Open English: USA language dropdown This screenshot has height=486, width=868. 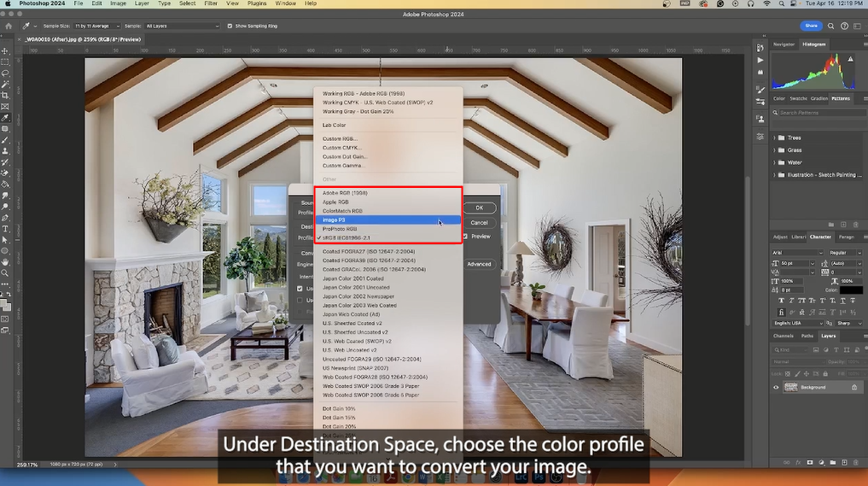point(798,323)
